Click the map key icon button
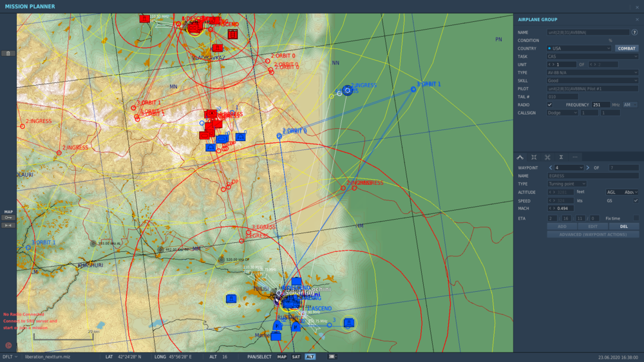644x362 pixels. pyautogui.click(x=8, y=217)
